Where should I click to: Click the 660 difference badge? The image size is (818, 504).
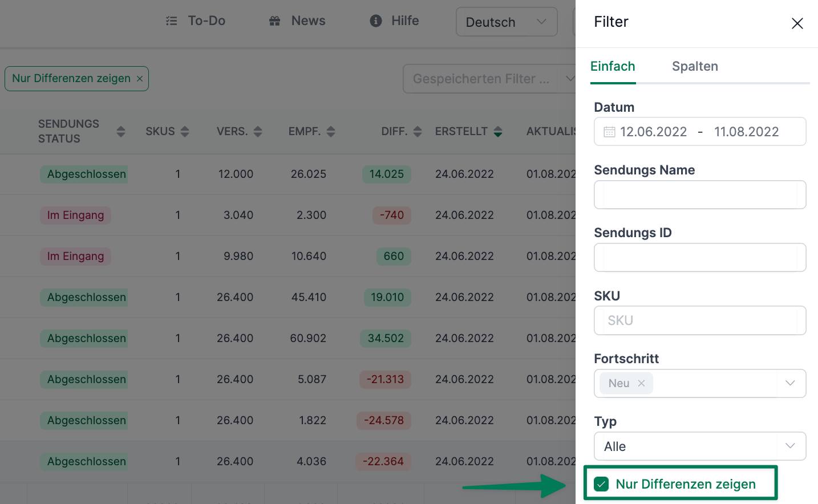[x=394, y=257]
